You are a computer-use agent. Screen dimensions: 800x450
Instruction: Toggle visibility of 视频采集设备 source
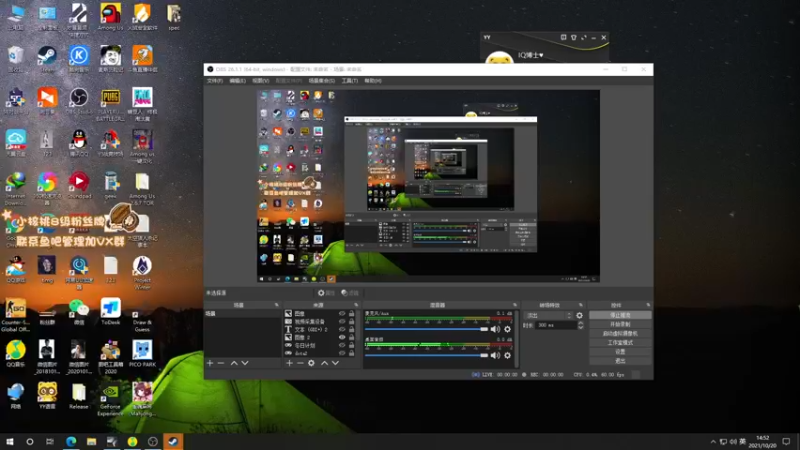[342, 321]
